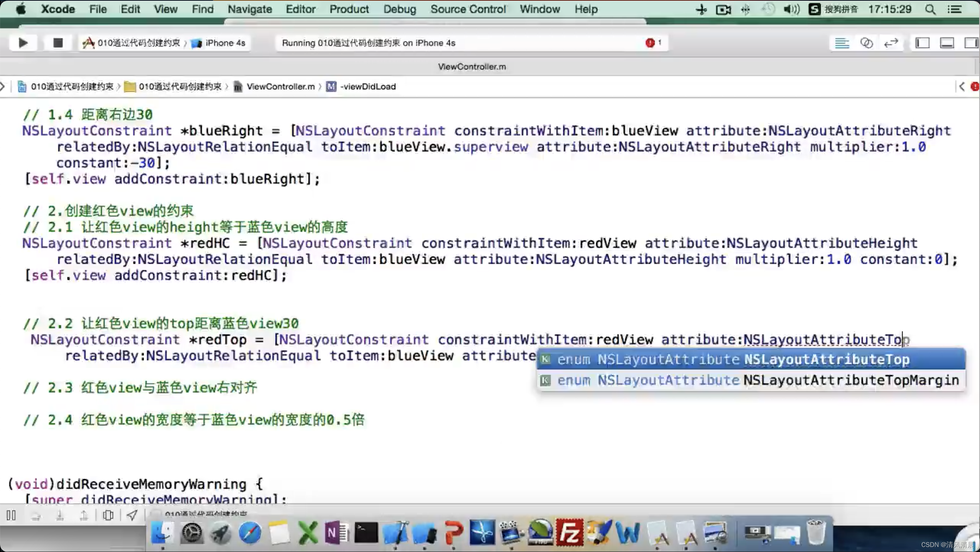Switch to the Standard editor
Image resolution: width=980 pixels, height=552 pixels.
(x=842, y=43)
